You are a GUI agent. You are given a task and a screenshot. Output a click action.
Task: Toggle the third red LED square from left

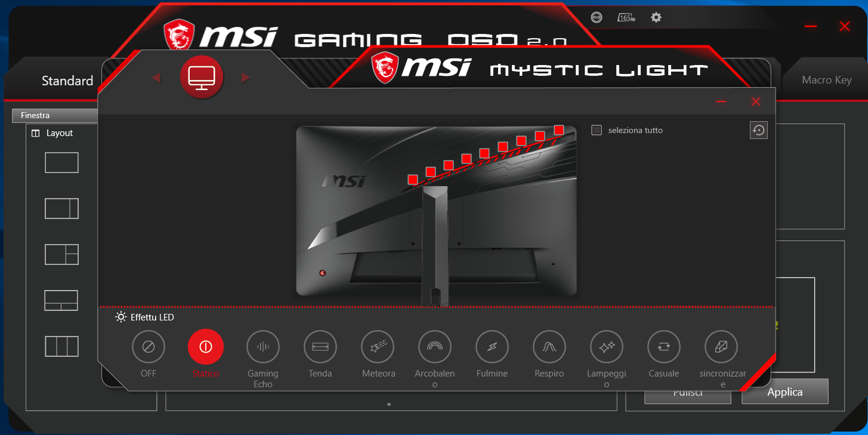pyautogui.click(x=449, y=165)
